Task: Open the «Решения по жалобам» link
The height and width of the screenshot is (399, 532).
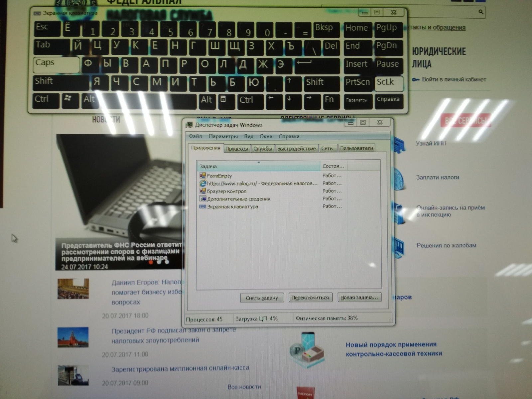Action: click(x=447, y=245)
